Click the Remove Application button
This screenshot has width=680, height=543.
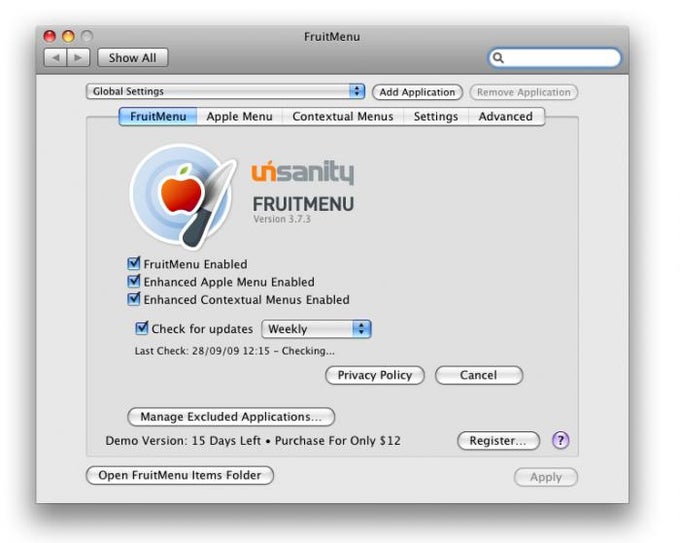[x=523, y=92]
